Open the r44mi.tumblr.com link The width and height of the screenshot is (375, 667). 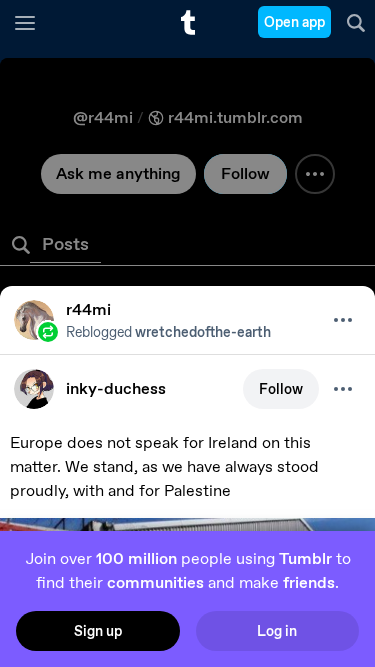point(235,118)
